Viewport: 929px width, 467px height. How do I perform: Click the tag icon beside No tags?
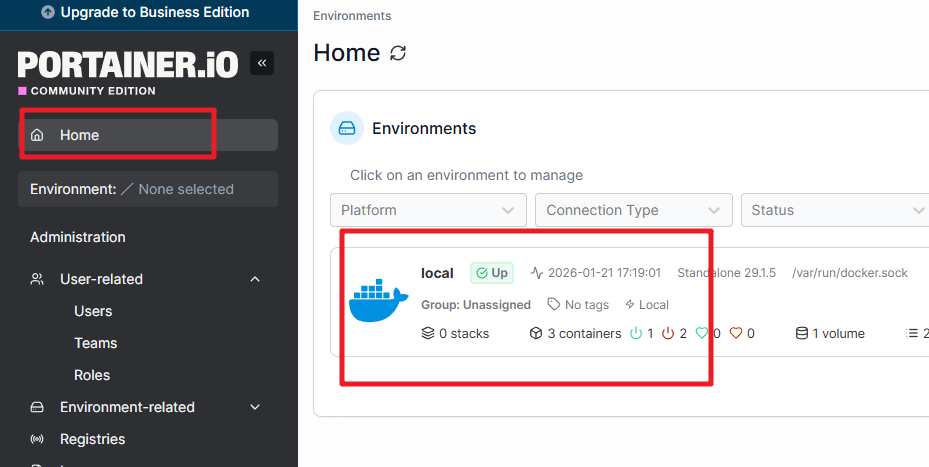[x=553, y=305]
